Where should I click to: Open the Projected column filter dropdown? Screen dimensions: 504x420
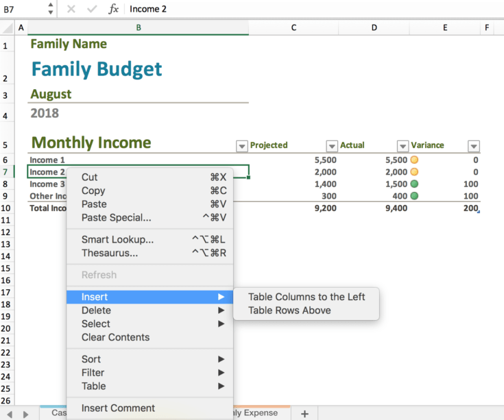pos(332,146)
